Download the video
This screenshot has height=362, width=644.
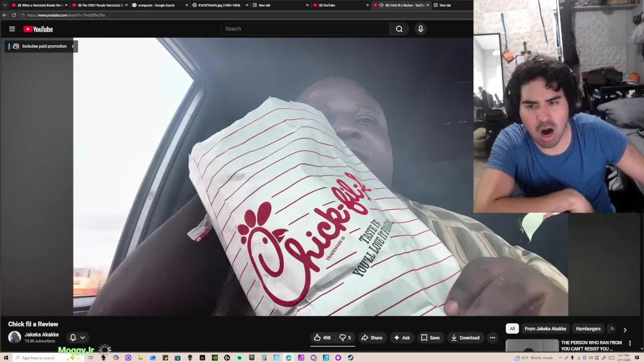pyautogui.click(x=465, y=338)
